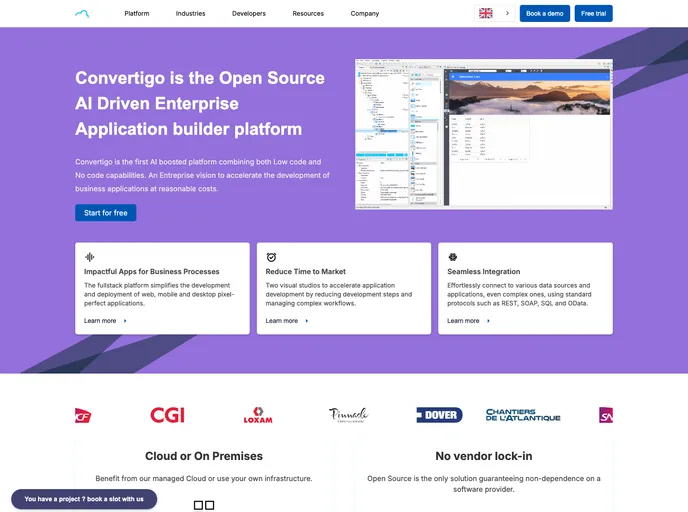Screen dimensions: 688x512
Task: Click the Cloud or On Premises heading
Action: pyautogui.click(x=204, y=456)
